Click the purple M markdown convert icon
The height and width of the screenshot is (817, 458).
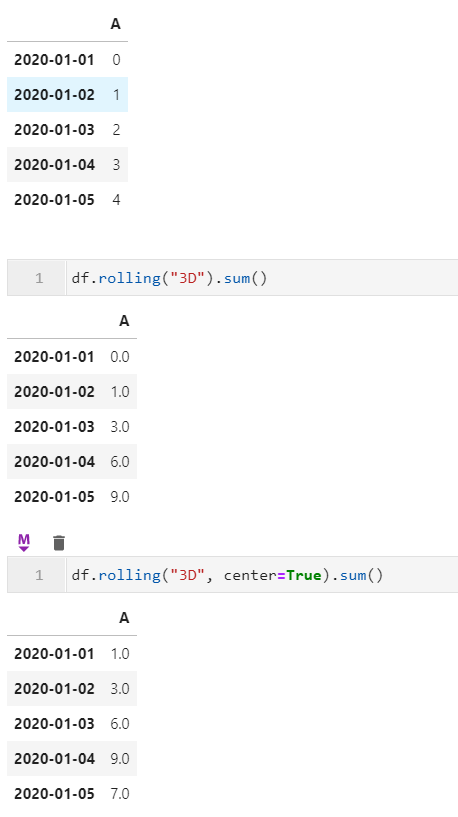[x=23, y=542]
